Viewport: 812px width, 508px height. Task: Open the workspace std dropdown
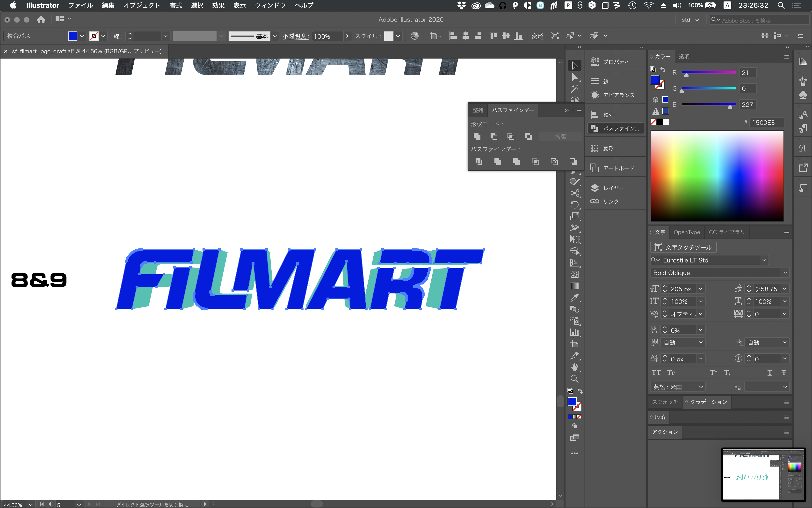pos(690,20)
